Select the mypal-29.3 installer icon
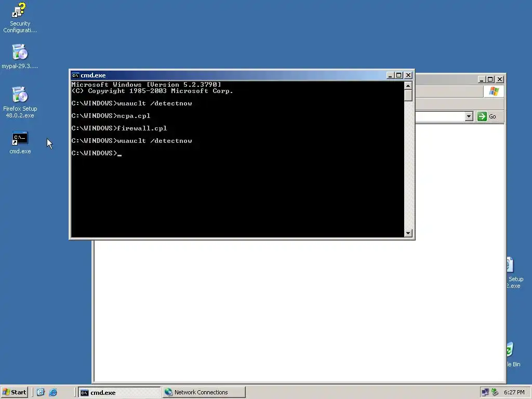The image size is (532, 399). 20,56
